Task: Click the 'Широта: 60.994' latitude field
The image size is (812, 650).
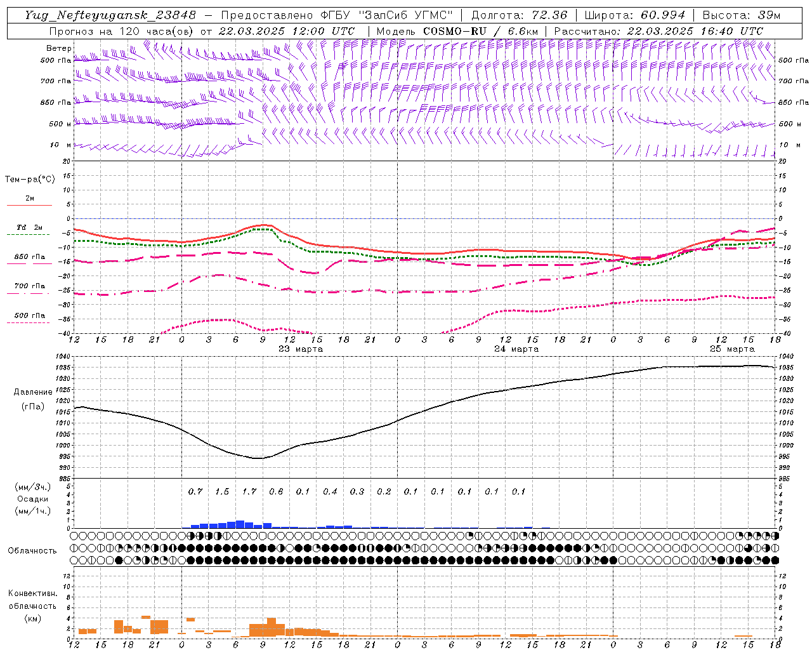Action: point(634,15)
